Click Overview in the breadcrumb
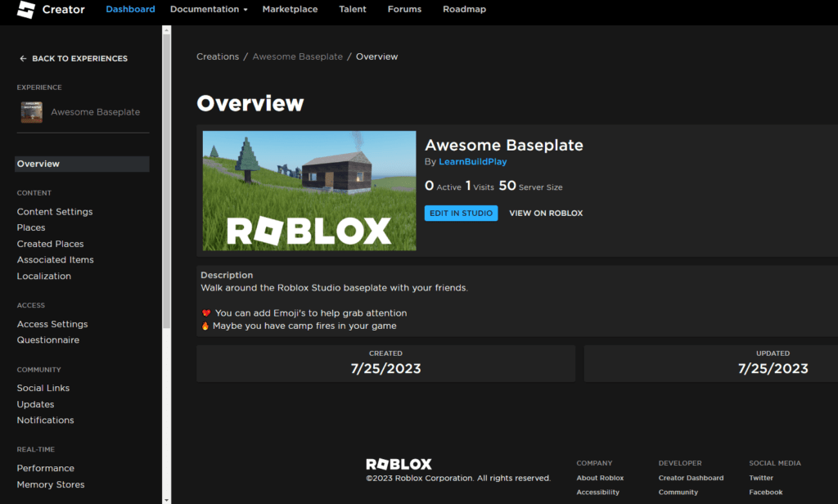The width and height of the screenshot is (838, 504). click(376, 56)
